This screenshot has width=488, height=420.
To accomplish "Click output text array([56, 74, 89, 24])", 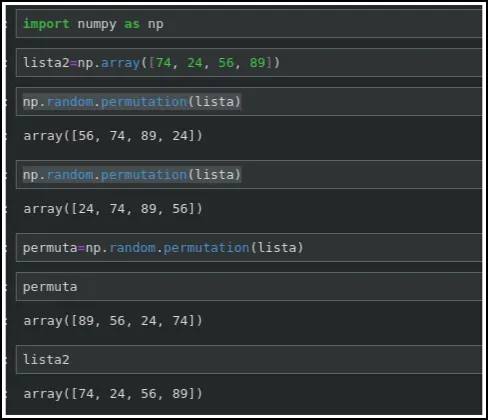I will click(113, 136).
